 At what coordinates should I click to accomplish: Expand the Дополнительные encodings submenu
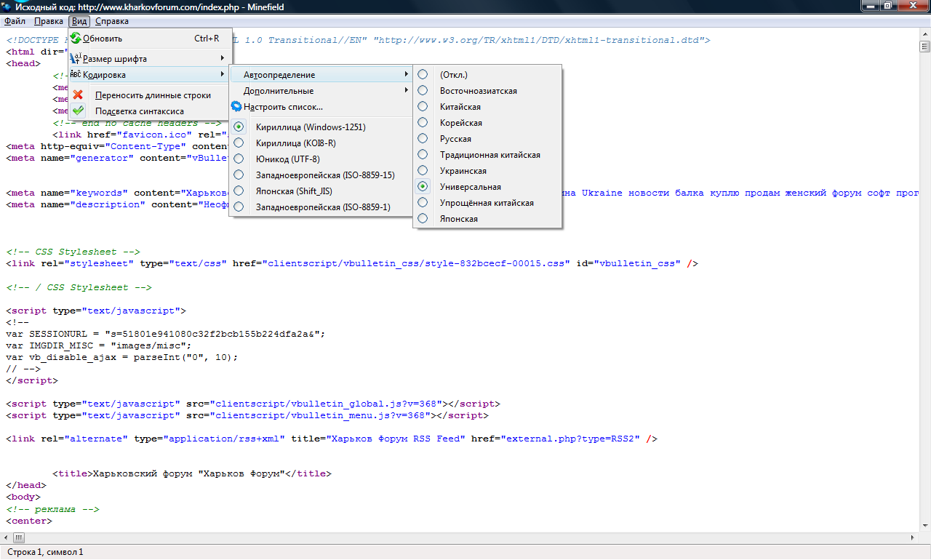321,91
